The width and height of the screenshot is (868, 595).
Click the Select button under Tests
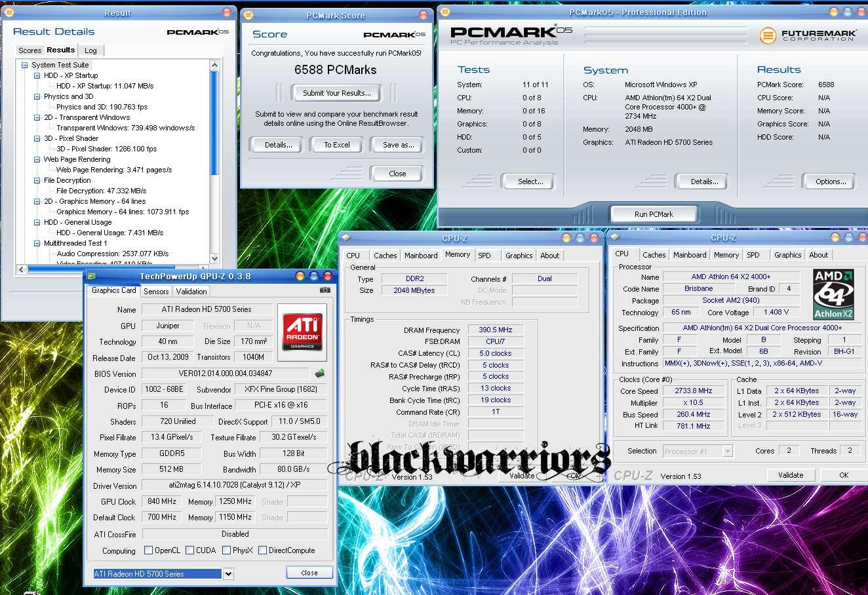click(530, 182)
